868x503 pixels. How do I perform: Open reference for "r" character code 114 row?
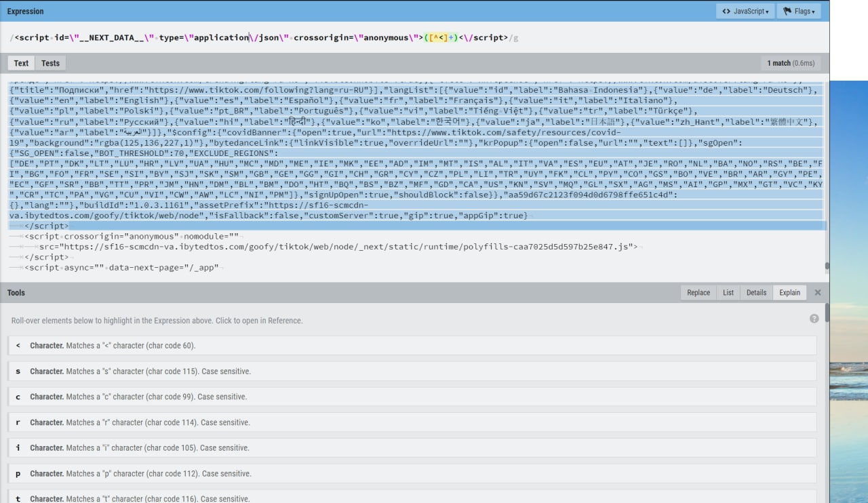(412, 422)
